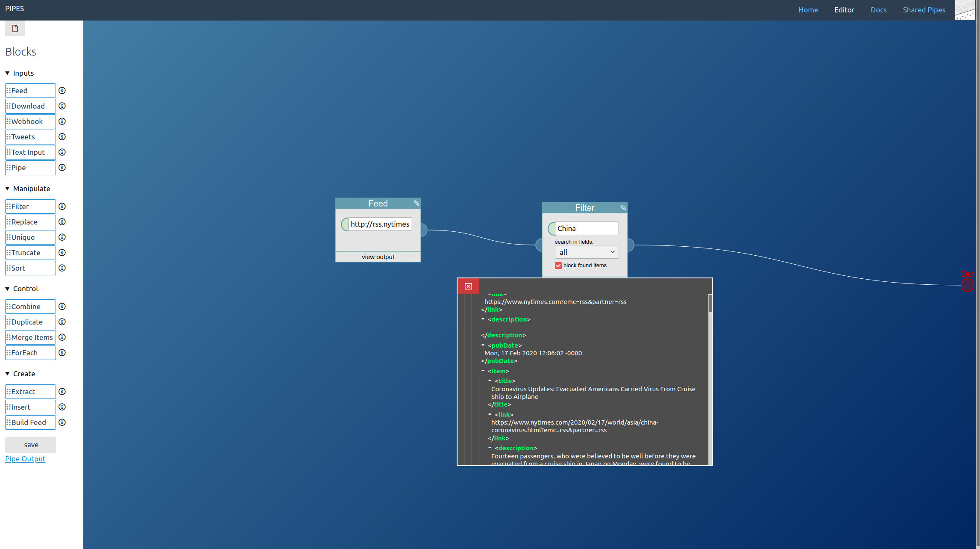This screenshot has height=549, width=980.
Task: Collapse the first description XML node
Action: tap(483, 319)
